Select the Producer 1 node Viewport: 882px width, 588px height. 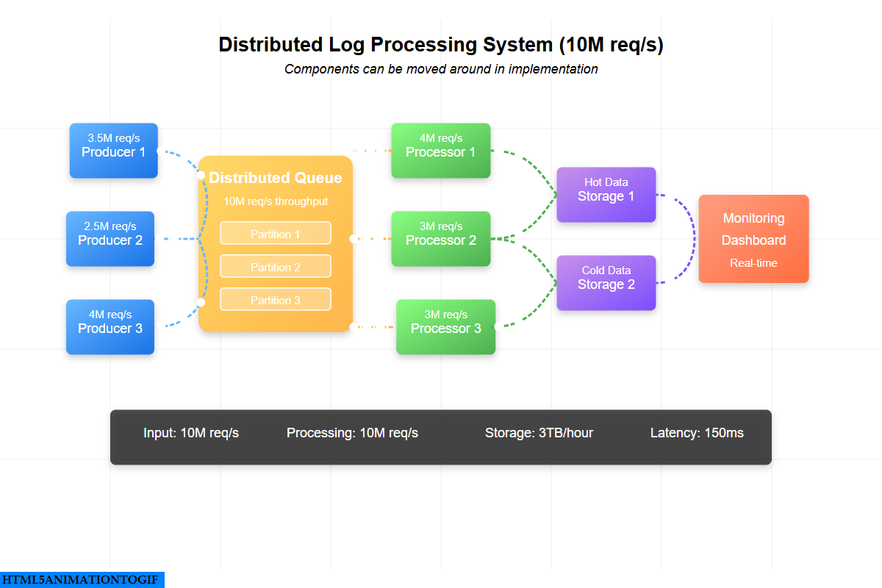point(113,151)
